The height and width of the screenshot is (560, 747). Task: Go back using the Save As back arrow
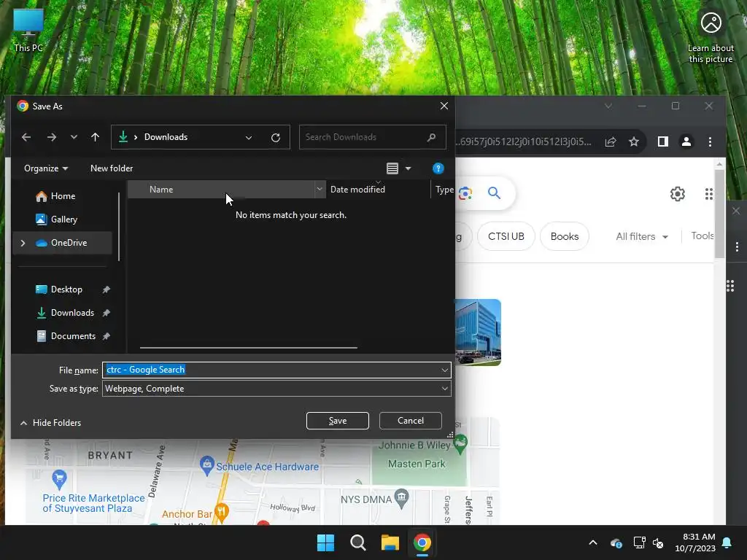[x=26, y=137]
